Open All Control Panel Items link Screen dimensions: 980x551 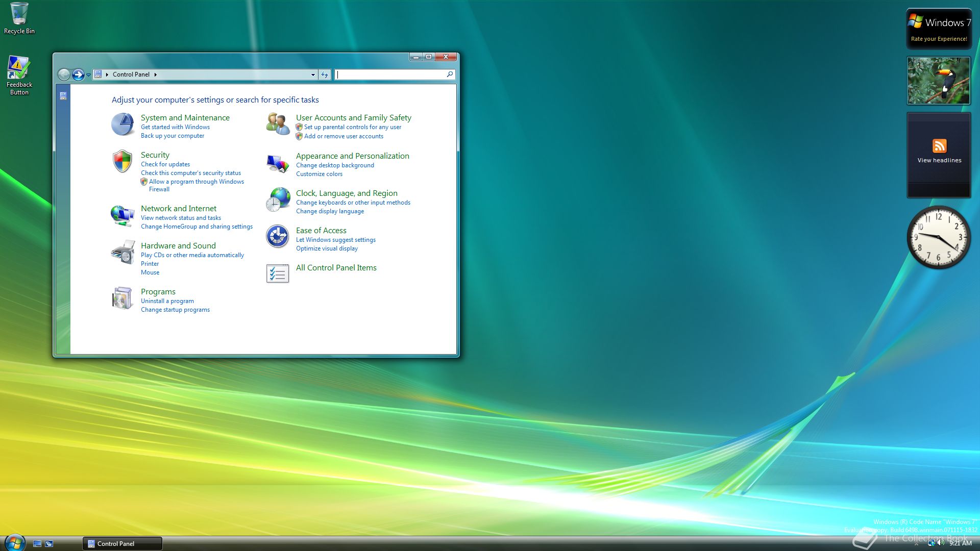pyautogui.click(x=336, y=268)
